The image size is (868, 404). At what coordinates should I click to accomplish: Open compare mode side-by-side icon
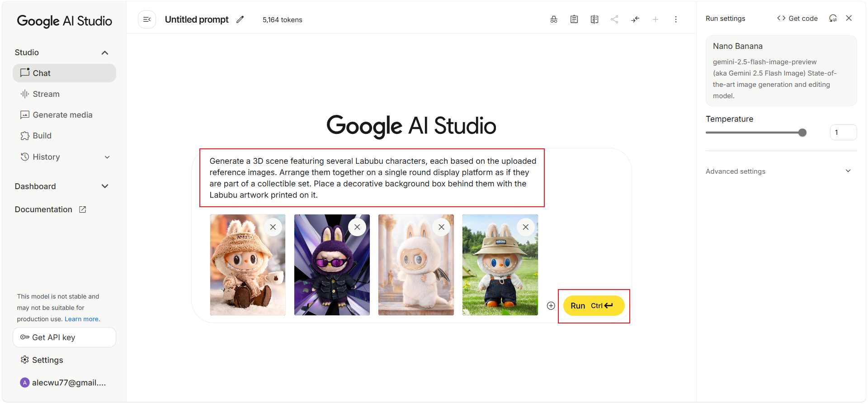click(594, 19)
